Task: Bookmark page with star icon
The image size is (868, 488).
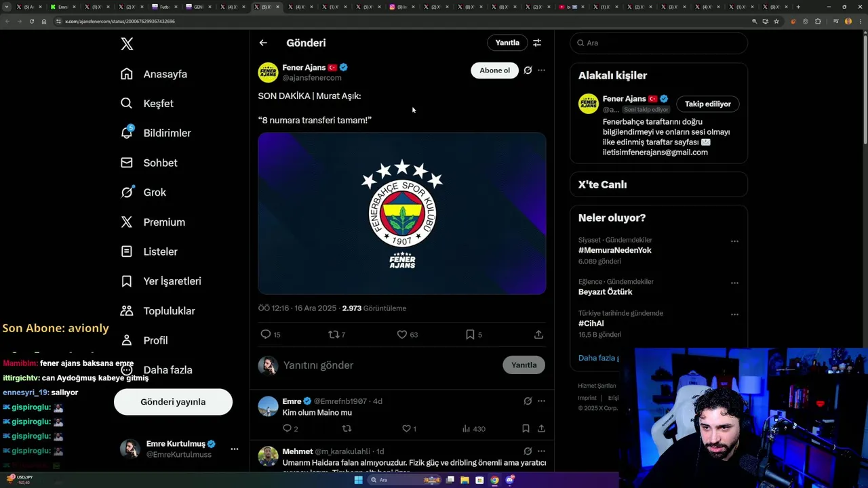Action: click(776, 21)
